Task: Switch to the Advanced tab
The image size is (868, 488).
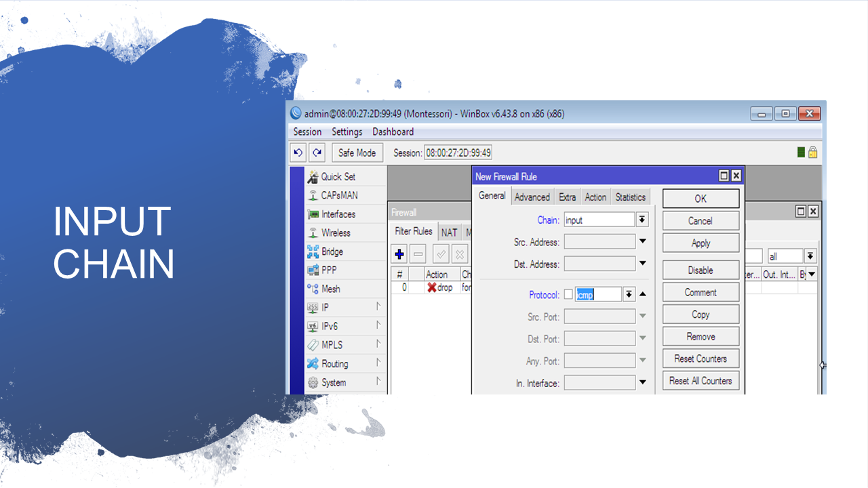Action: click(x=532, y=197)
